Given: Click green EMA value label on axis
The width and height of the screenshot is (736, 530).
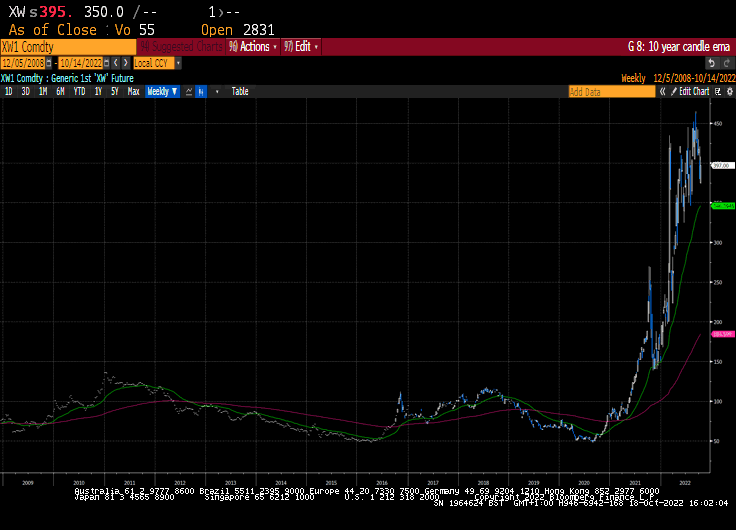Looking at the screenshot, I should [723, 206].
